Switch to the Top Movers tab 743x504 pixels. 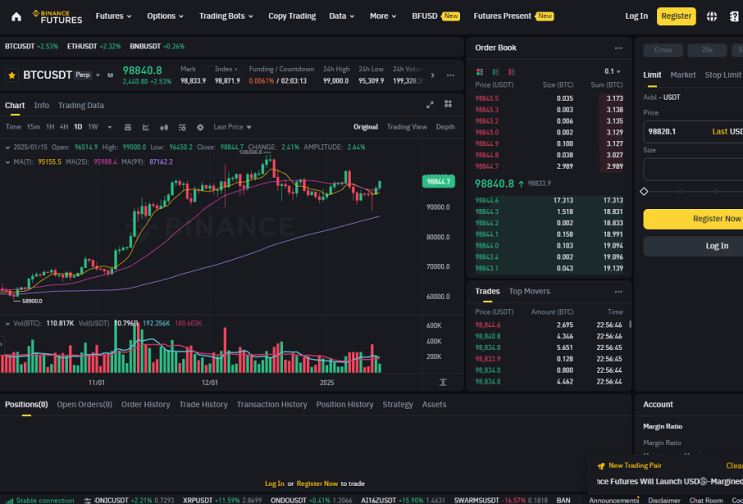coord(529,291)
